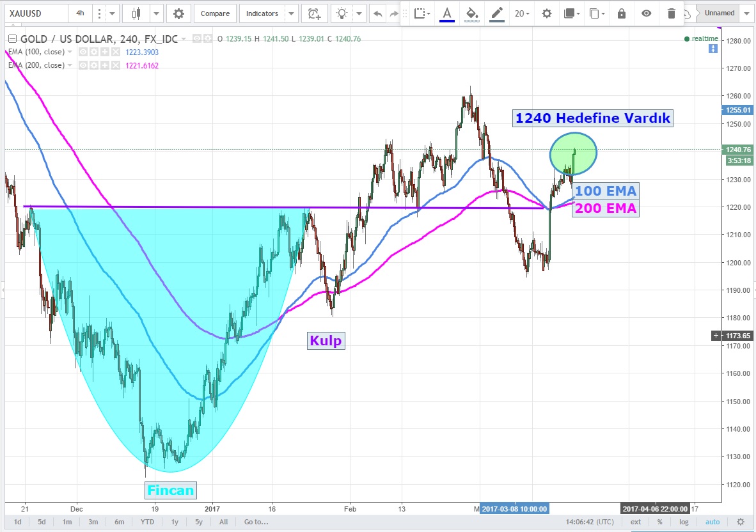Hide the drawing using the eye icon
This screenshot has height=532, width=756.
click(647, 13)
